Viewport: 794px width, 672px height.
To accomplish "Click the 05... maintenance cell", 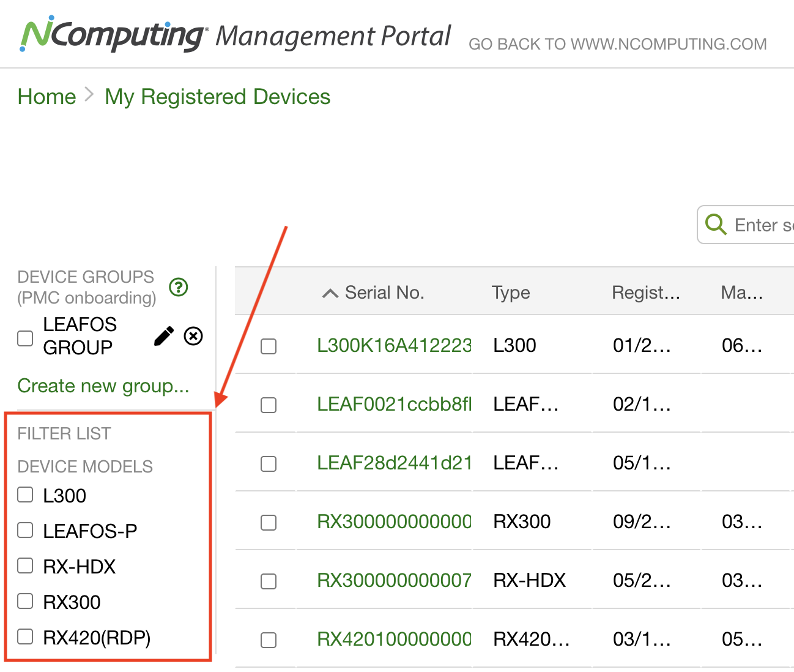I will [742, 639].
